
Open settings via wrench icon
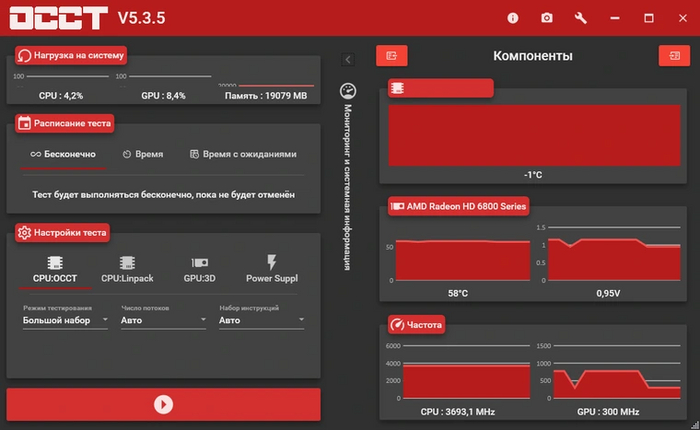pos(580,18)
